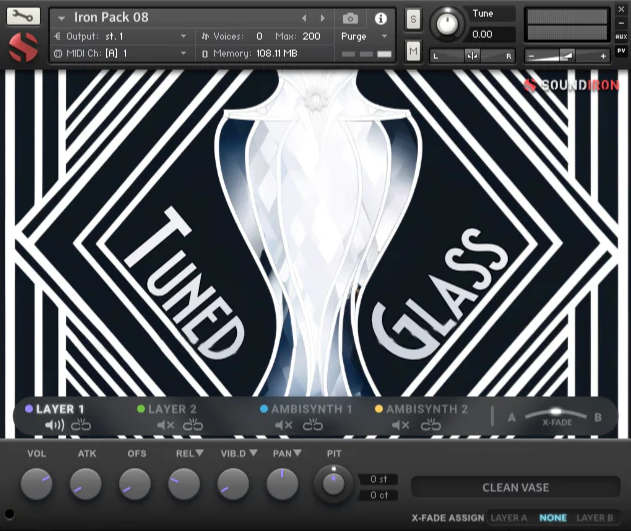
Task: Click the link icon under Layer 2
Action: pyautogui.click(x=193, y=425)
